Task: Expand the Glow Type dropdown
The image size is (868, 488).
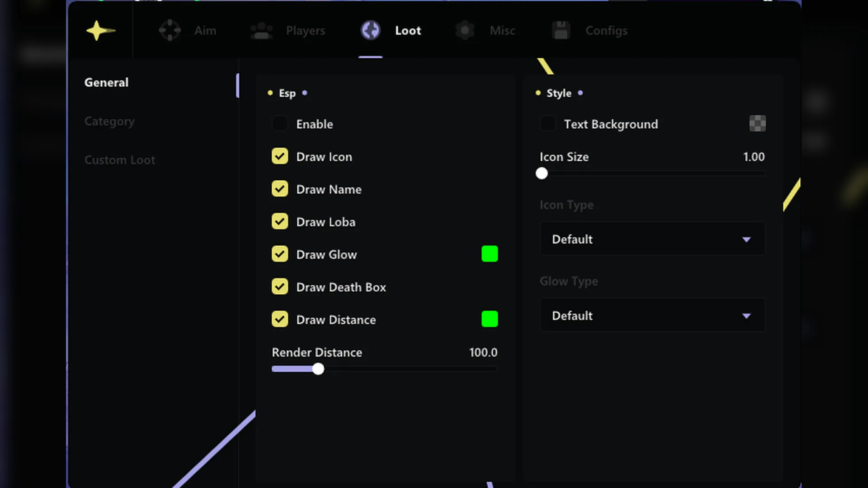Action: [652, 315]
